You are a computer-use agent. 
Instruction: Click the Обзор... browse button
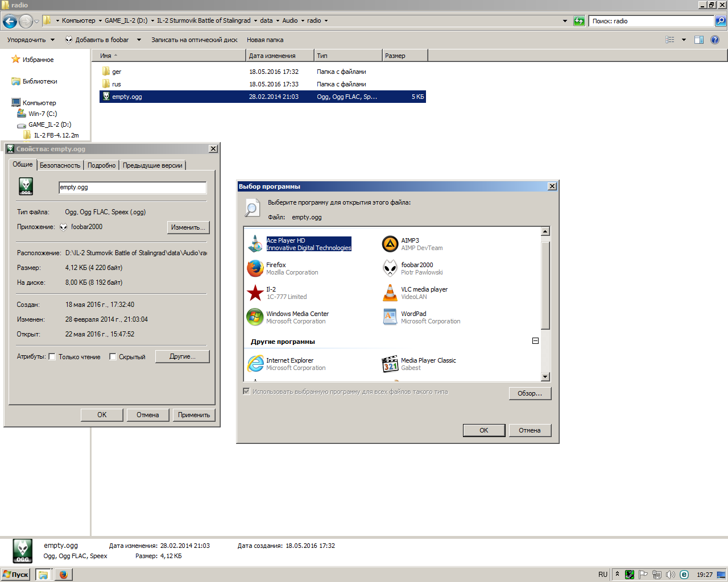point(530,393)
